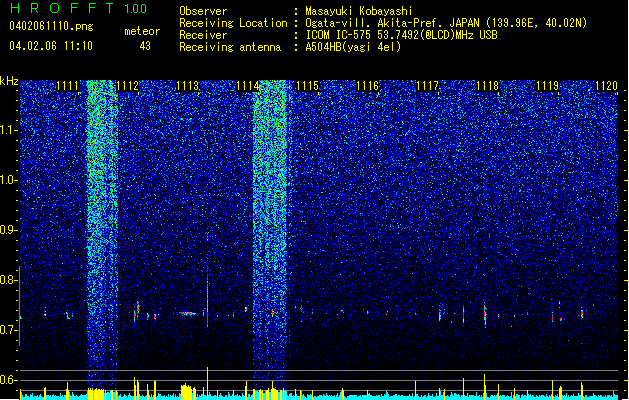Click the 0.8 kHz axis label
The height and width of the screenshot is (400, 629).
pos(9,280)
